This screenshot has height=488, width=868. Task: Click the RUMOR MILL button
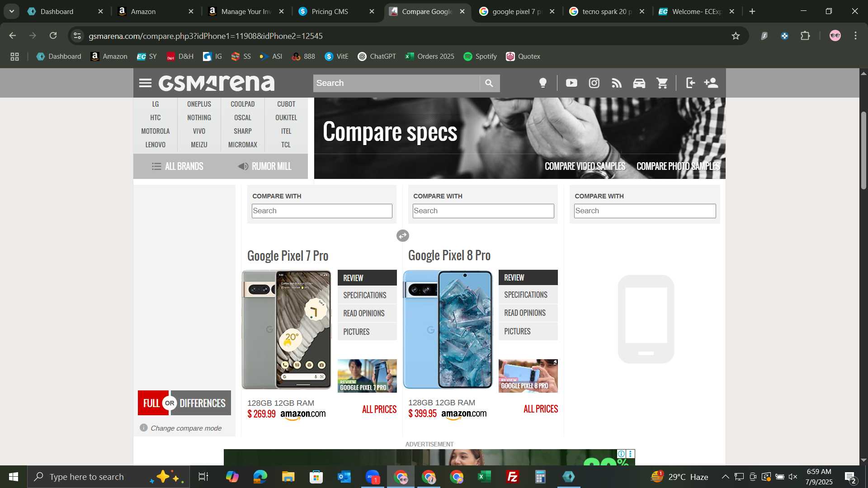pos(265,166)
